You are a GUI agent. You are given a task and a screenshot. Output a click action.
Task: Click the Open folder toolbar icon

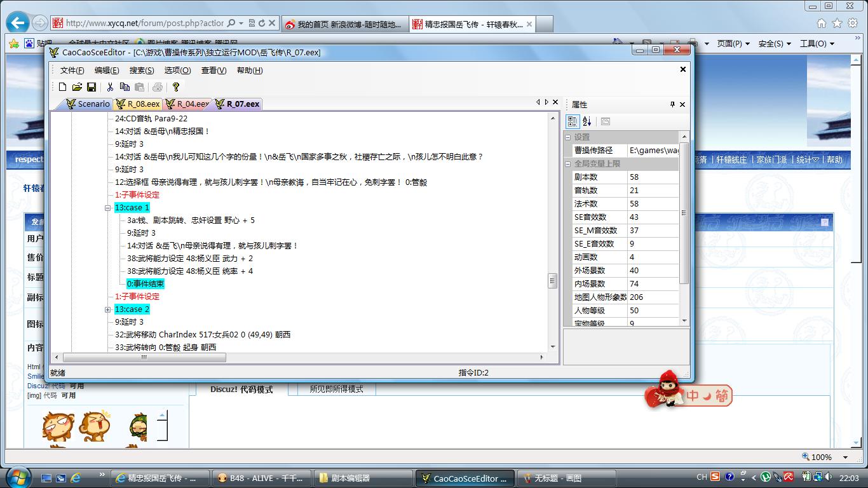77,87
